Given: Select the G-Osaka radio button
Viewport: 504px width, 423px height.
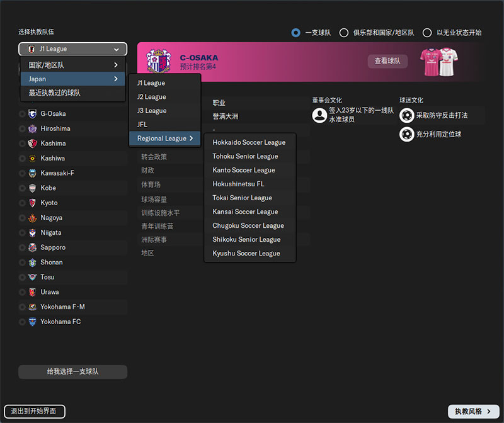Looking at the screenshot, I should tap(22, 114).
